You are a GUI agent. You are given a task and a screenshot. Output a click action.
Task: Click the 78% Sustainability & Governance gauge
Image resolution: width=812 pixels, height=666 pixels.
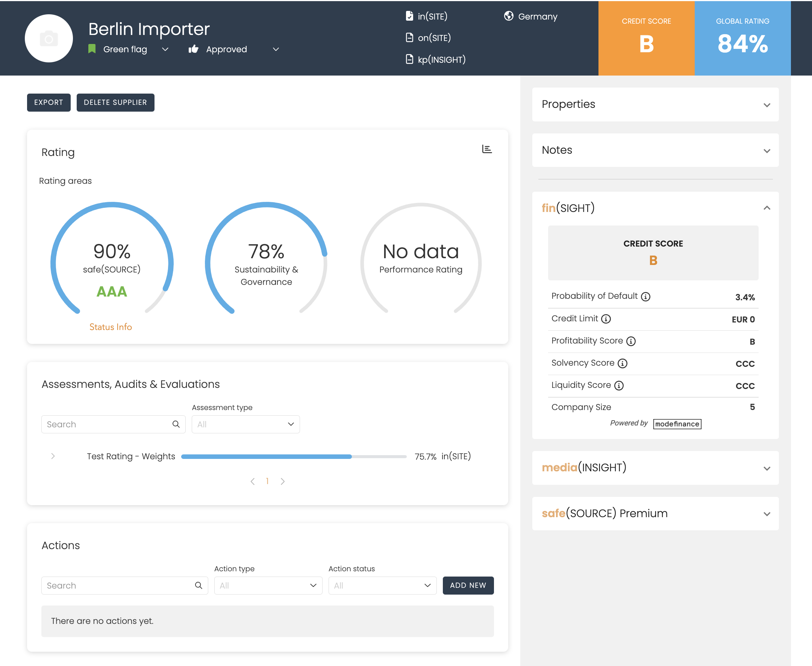[266, 258]
